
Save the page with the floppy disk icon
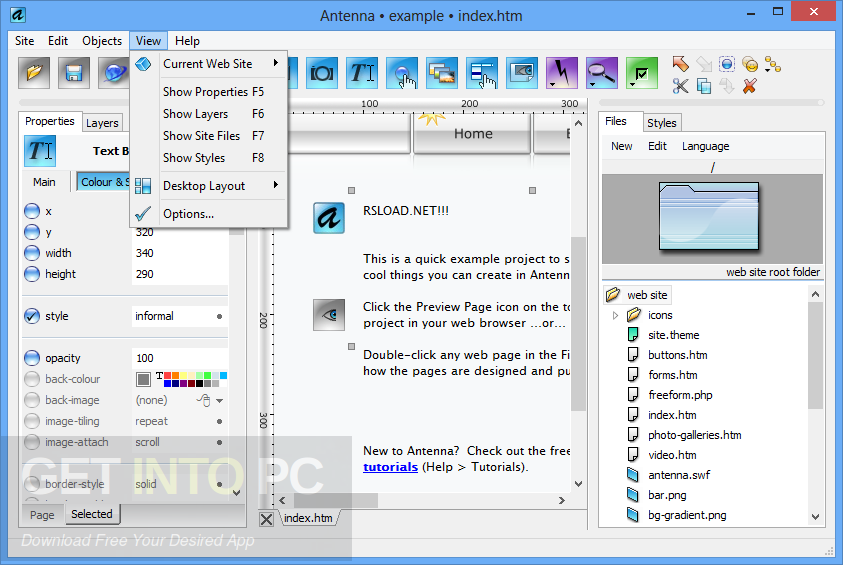click(74, 73)
